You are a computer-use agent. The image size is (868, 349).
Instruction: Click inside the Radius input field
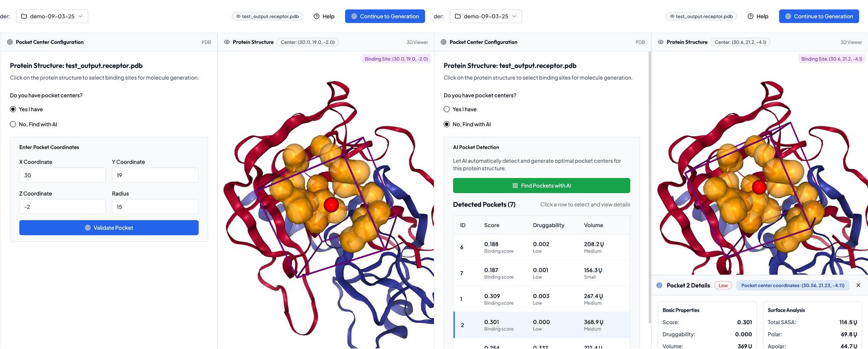point(155,206)
